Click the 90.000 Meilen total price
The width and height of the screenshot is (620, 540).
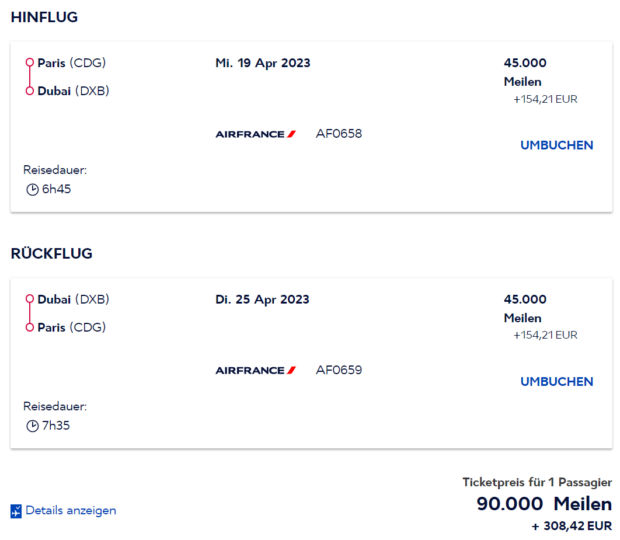pyautogui.click(x=544, y=504)
